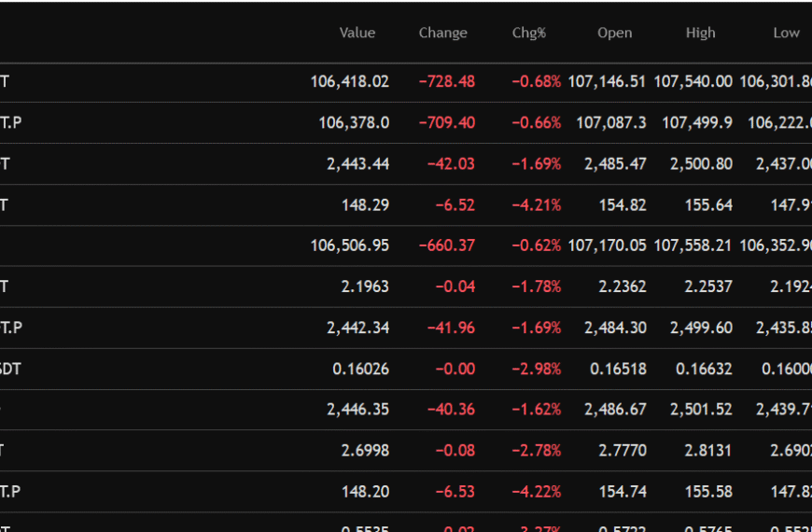Select the row valued 106,418.02

[349, 82]
